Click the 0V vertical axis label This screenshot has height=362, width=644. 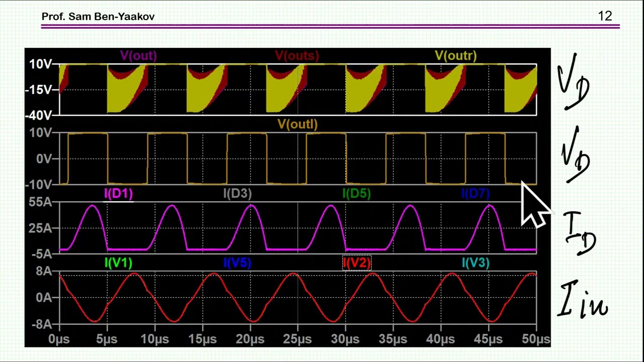[x=44, y=158]
